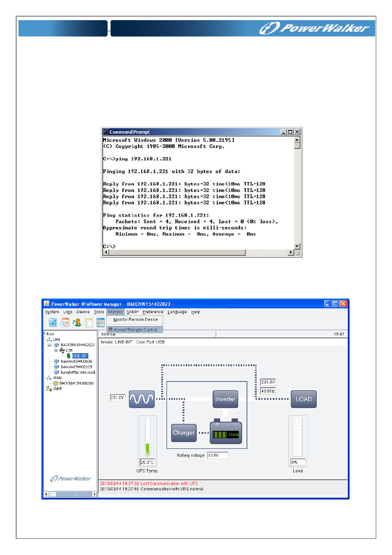392x555 pixels.
Task: Click the 0% load value field
Action: point(298,462)
